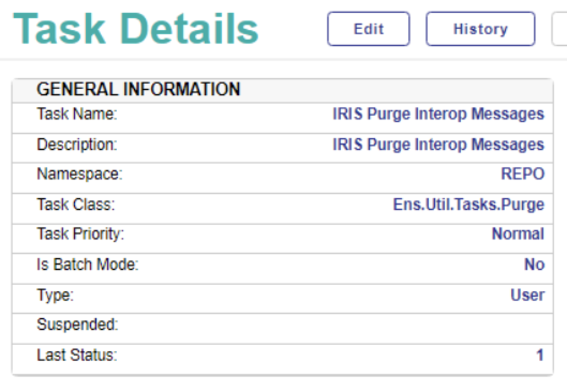Select the GENERAL INFORMATION section header
The image size is (567, 392).
click(x=138, y=89)
